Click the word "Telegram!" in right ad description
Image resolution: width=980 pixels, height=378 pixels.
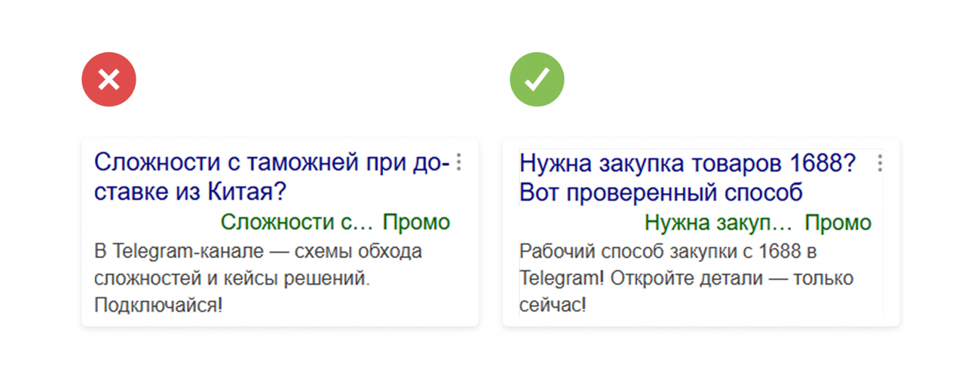click(561, 278)
